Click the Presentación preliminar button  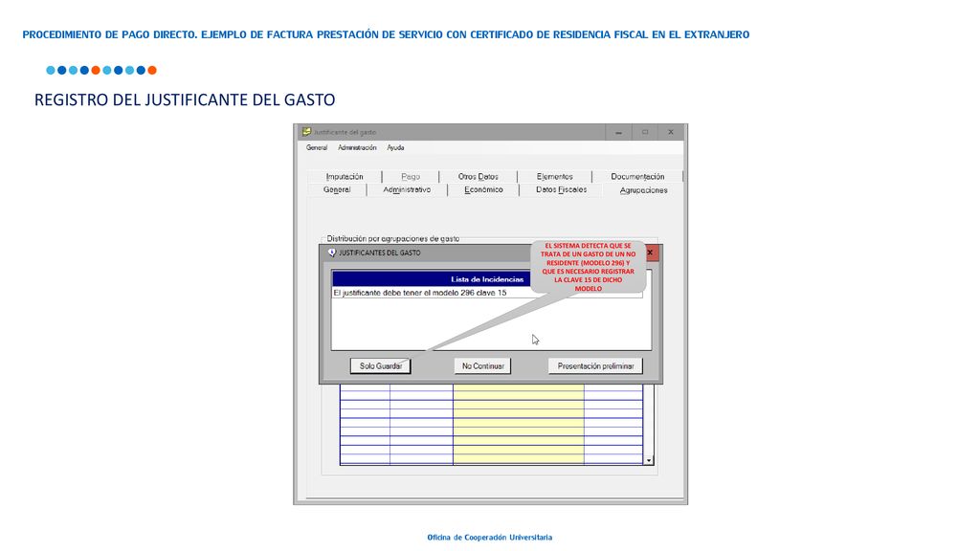(x=595, y=366)
